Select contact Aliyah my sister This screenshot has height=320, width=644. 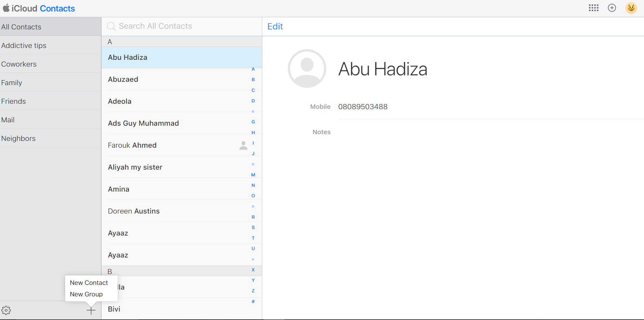pyautogui.click(x=135, y=167)
